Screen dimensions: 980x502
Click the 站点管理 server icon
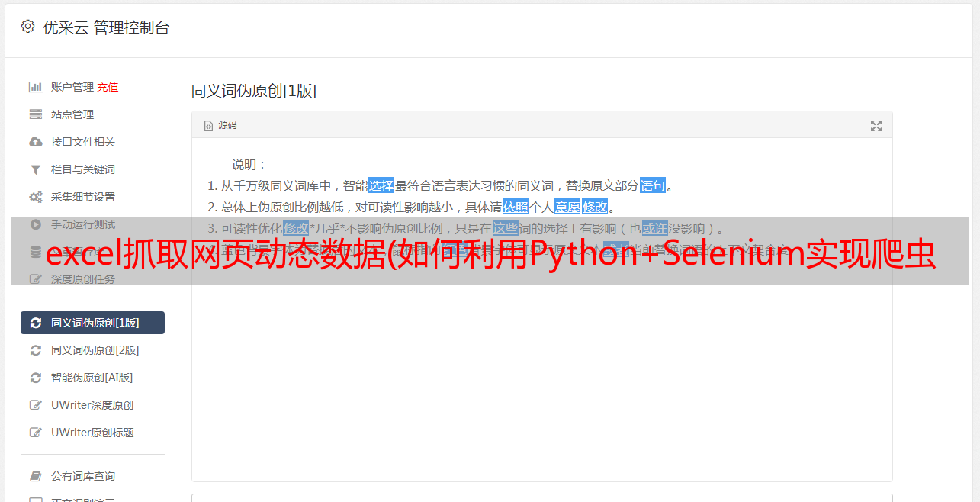point(35,114)
